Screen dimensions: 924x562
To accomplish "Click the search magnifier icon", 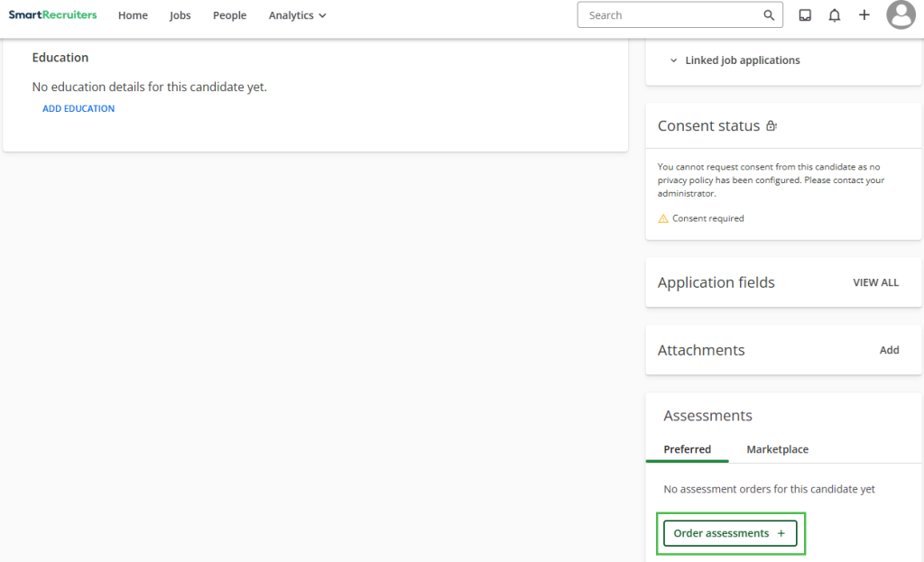I will pyautogui.click(x=769, y=15).
